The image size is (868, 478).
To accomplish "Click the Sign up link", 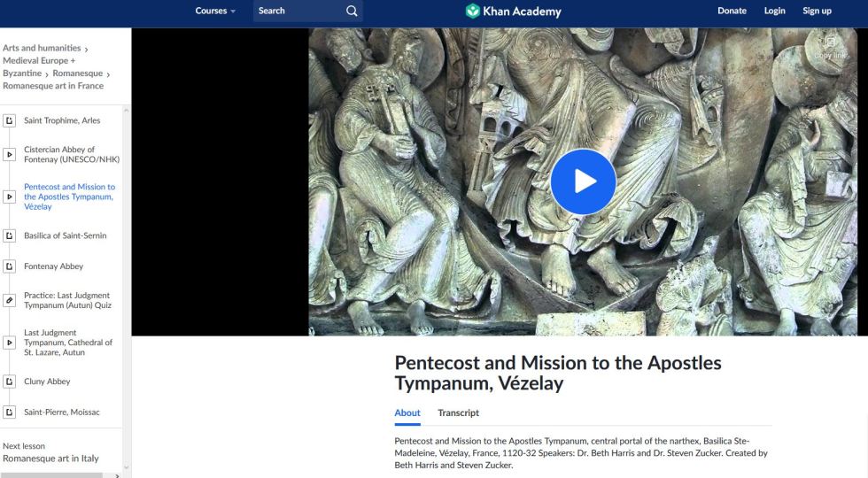I will [x=817, y=11].
